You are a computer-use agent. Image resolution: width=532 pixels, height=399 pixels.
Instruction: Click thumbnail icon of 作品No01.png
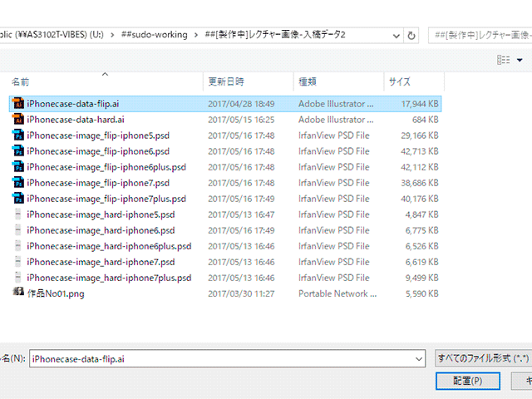(18, 293)
